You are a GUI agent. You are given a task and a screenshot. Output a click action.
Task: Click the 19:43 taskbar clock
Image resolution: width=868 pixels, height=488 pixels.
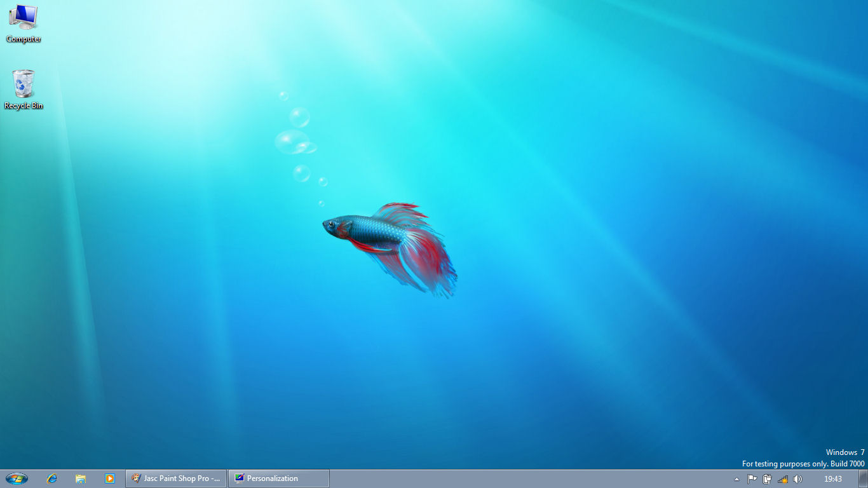click(832, 479)
